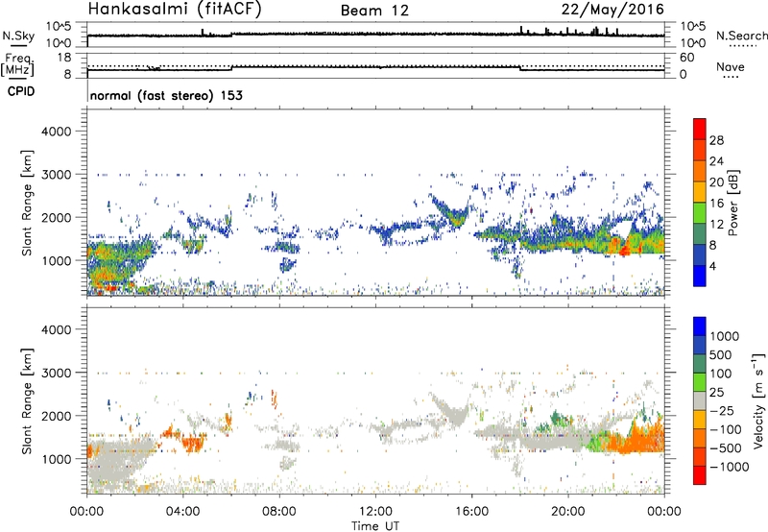Click the 4000 tick in power panel
This screenshot has height=532, width=768.
tap(56, 132)
